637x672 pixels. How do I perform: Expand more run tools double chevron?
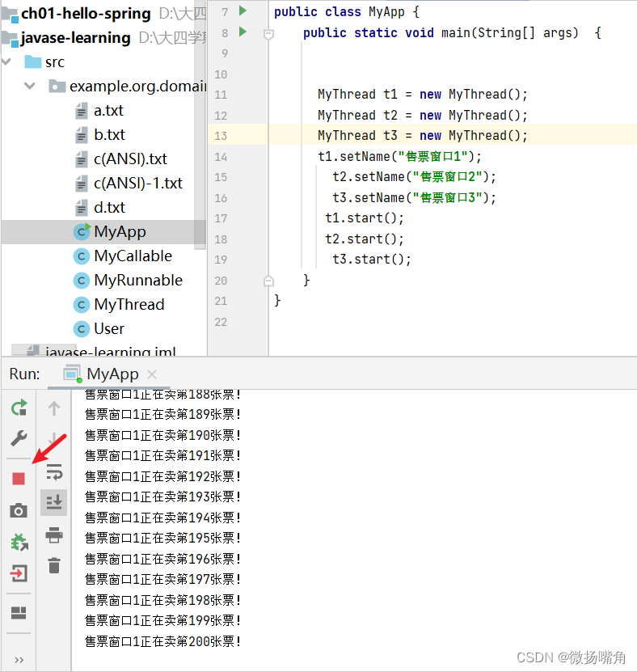19,660
